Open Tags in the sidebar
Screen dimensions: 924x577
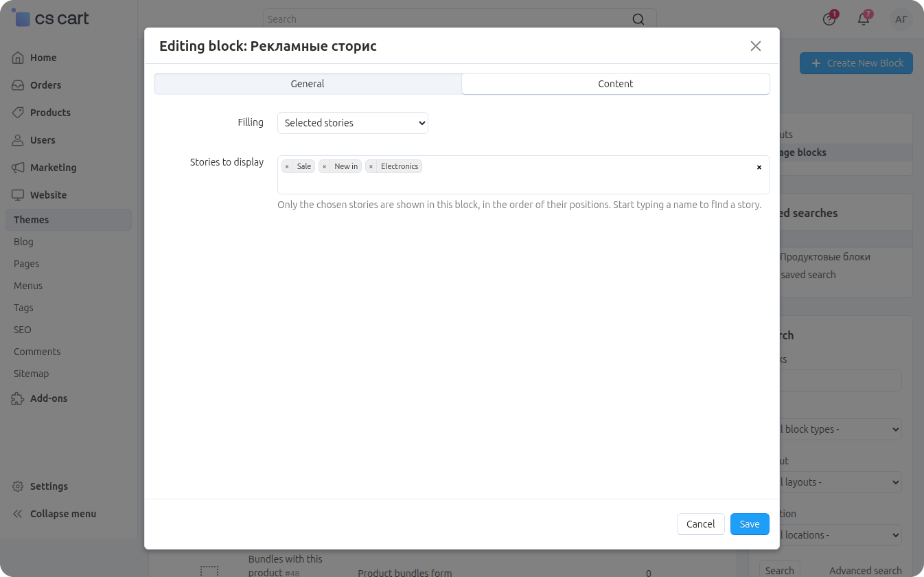(23, 308)
